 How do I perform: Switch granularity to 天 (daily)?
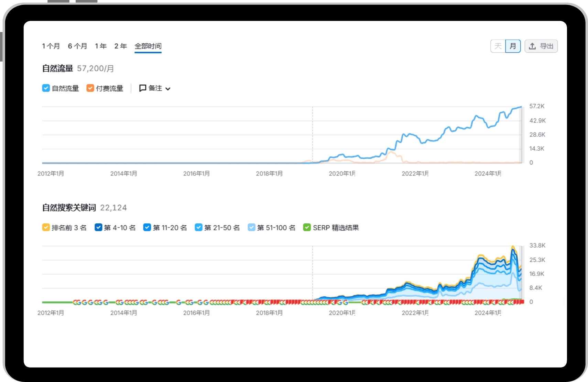498,46
